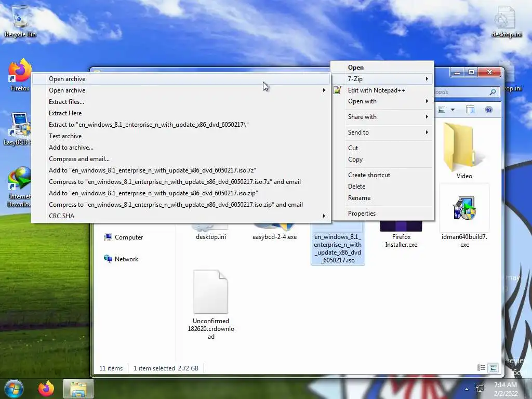
Task: Select the en_windows_8.1 enterprise .iso file label
Action: [x=338, y=248]
